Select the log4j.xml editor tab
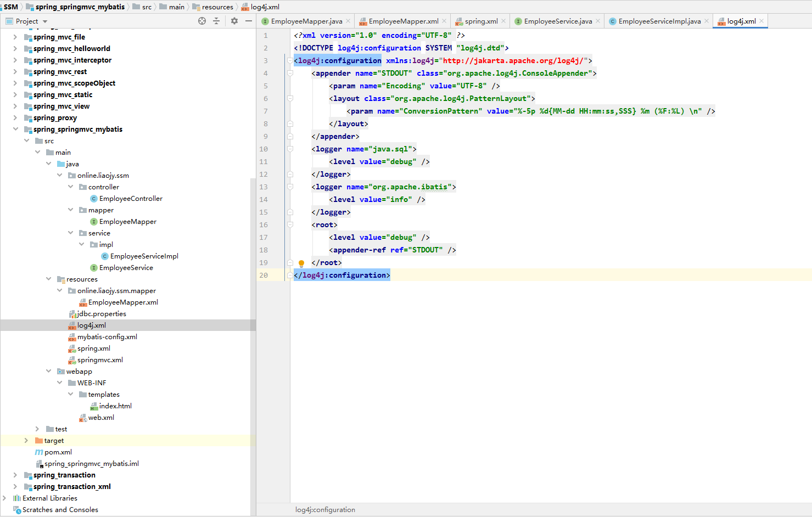812x517 pixels. tap(741, 21)
